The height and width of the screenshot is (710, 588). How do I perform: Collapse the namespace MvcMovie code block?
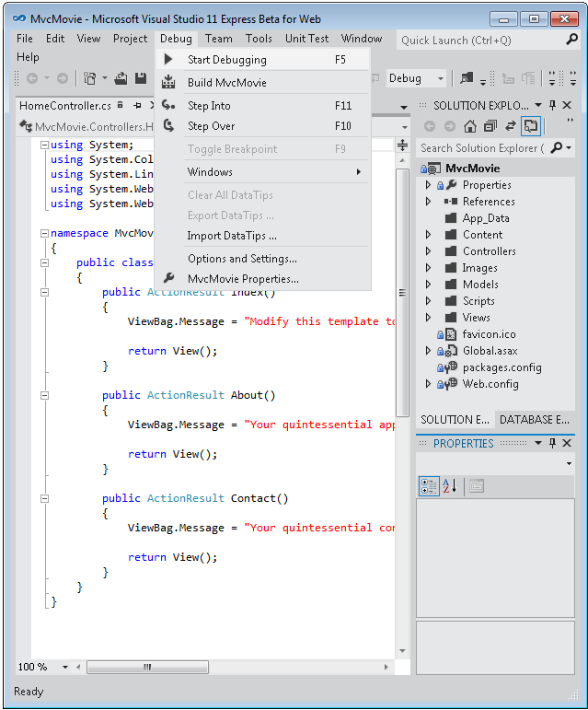44,233
